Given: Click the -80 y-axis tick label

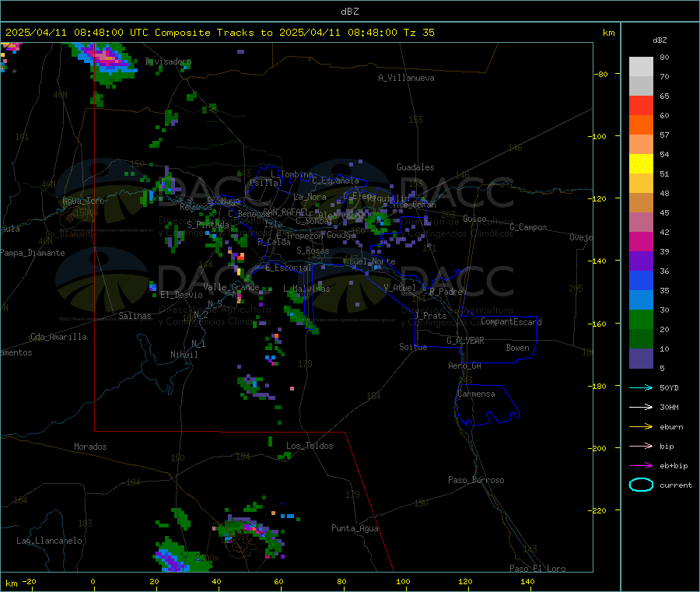Looking at the screenshot, I should (600, 74).
